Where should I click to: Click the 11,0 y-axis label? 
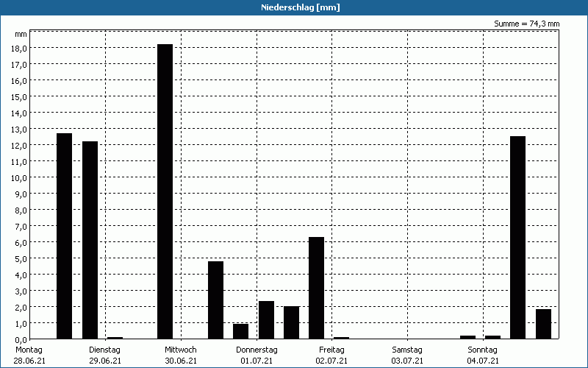coord(19,162)
